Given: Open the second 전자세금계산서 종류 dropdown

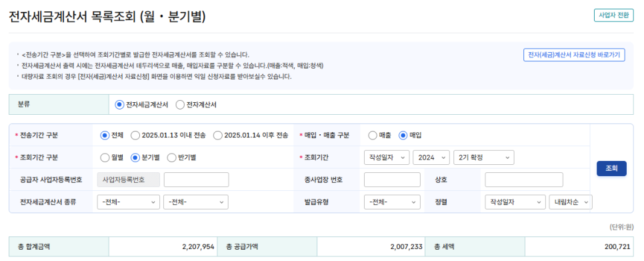Looking at the screenshot, I should tap(196, 202).
